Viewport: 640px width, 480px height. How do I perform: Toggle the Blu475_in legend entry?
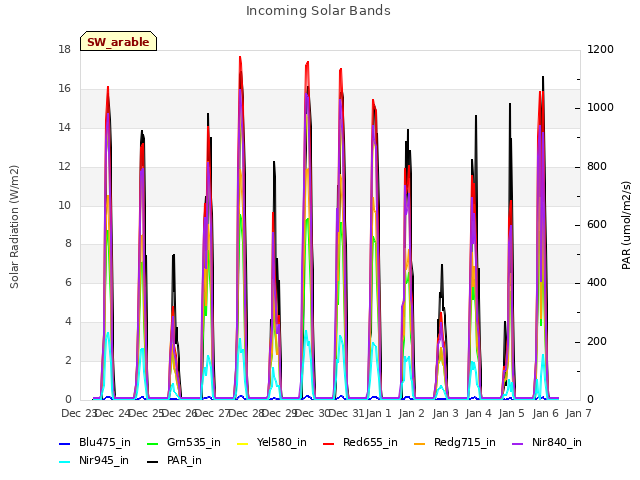click(x=95, y=442)
